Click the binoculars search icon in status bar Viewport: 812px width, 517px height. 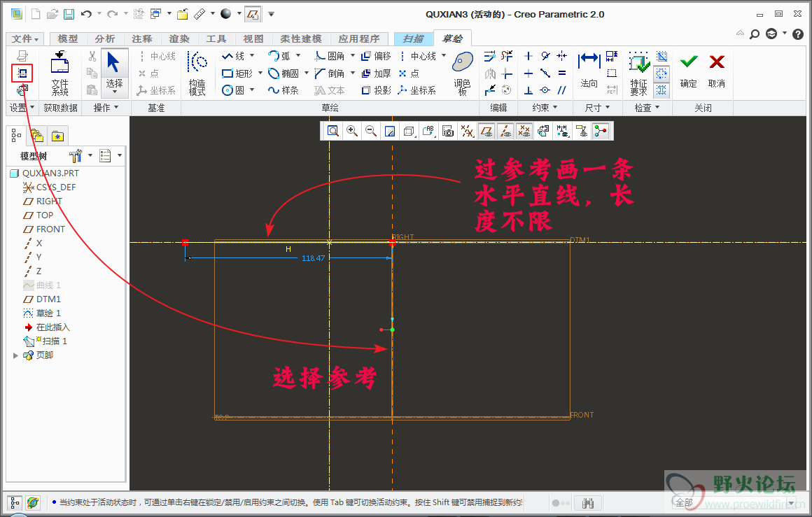click(588, 503)
